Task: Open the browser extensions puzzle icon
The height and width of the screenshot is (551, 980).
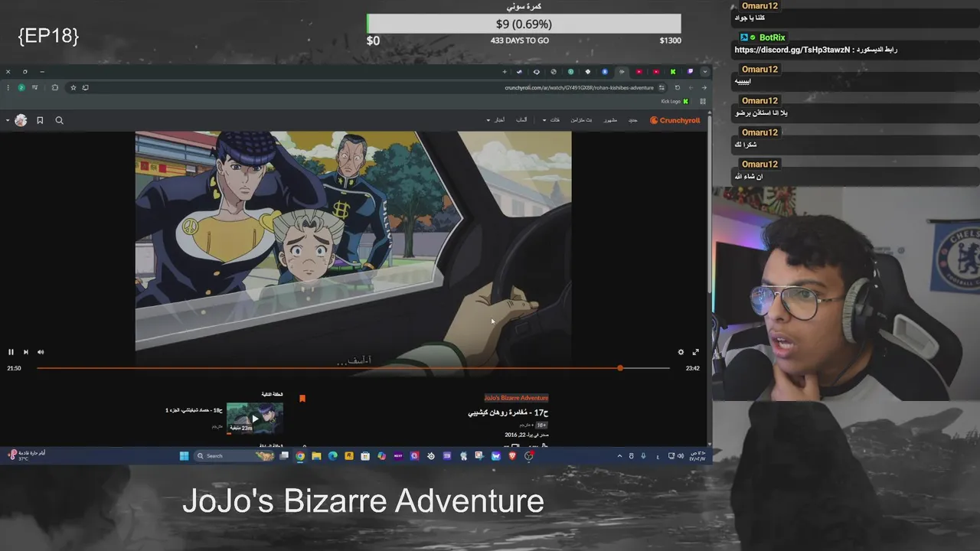Action: coord(55,87)
